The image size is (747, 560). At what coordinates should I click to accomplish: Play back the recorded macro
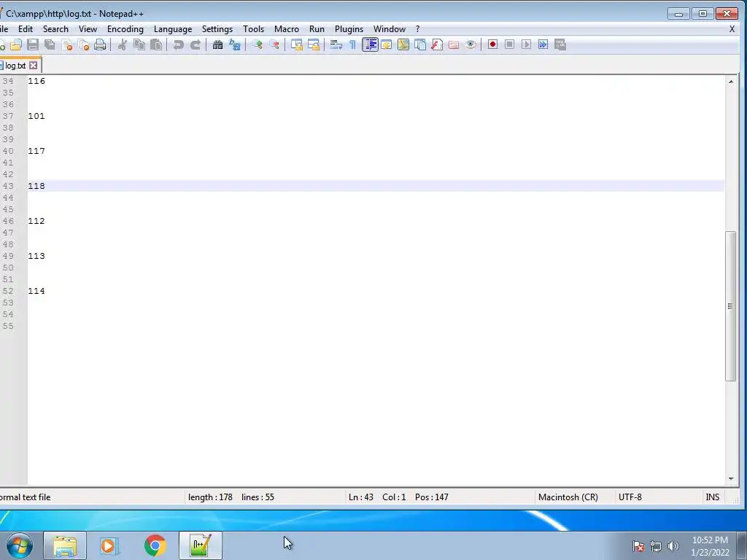[526, 44]
